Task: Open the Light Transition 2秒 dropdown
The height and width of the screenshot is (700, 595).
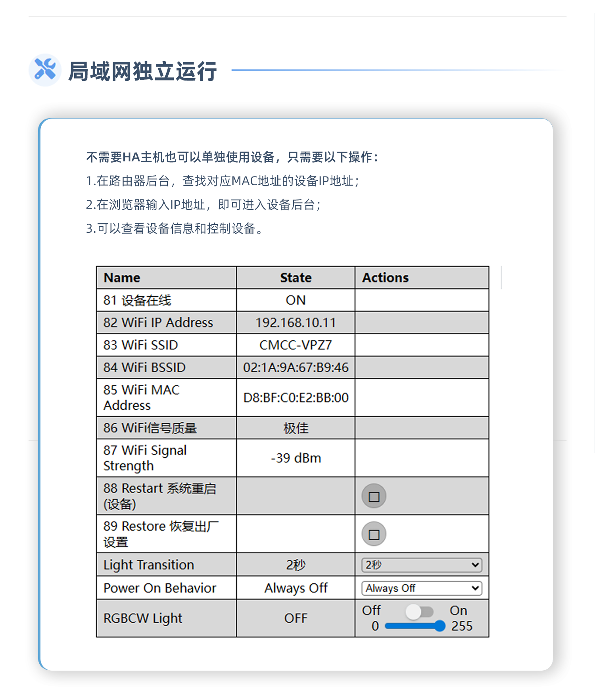Action: pos(422,565)
